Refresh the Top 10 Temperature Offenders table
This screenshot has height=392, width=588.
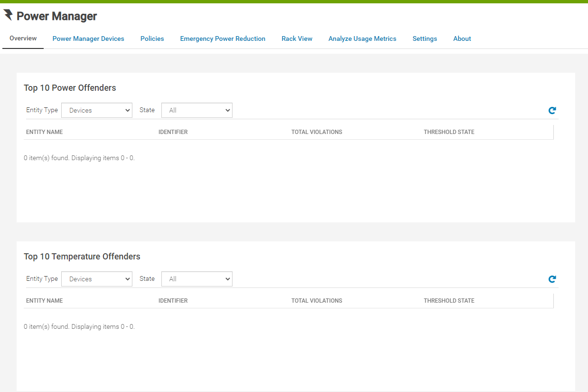tap(552, 279)
